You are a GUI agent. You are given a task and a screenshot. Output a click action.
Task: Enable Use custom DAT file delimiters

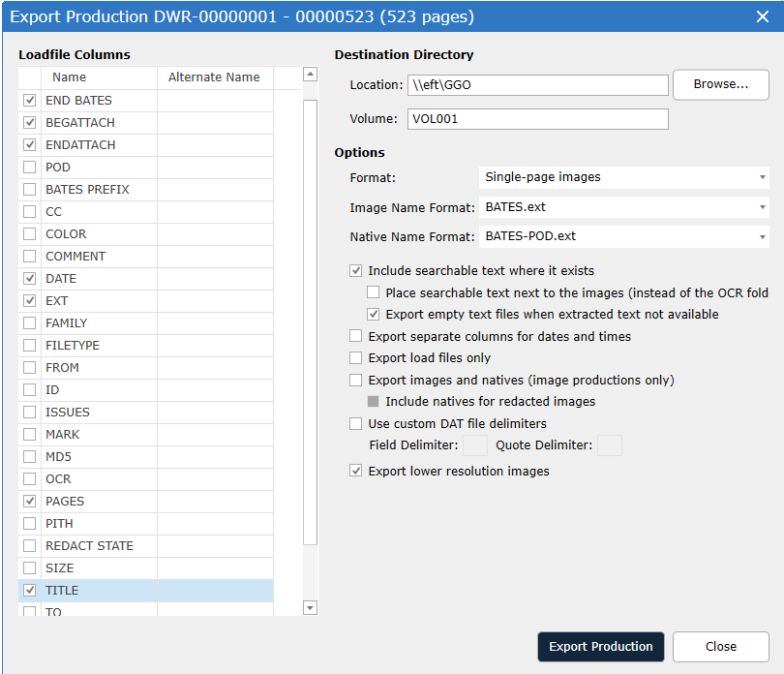tap(355, 424)
